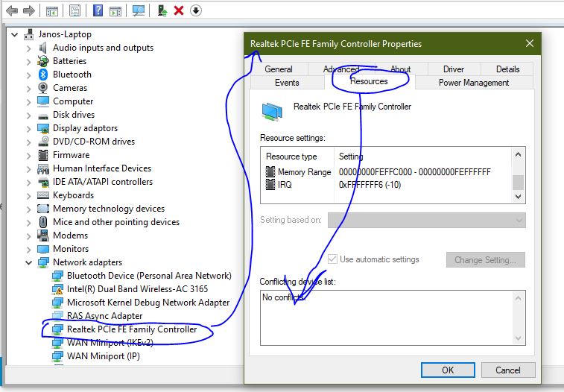Collapse the Network adapters category
Viewport: 564px width, 392px height.
click(29, 262)
